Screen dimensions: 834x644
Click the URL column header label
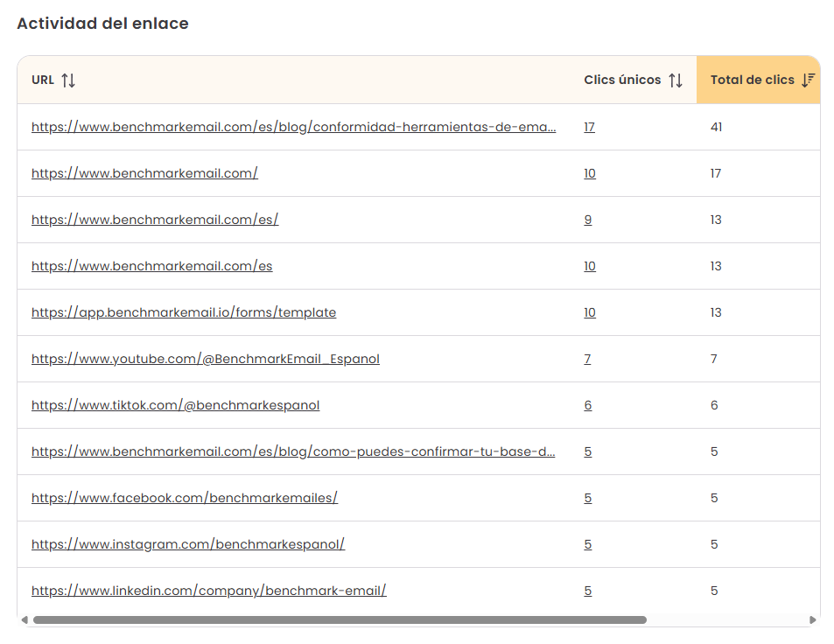[43, 80]
